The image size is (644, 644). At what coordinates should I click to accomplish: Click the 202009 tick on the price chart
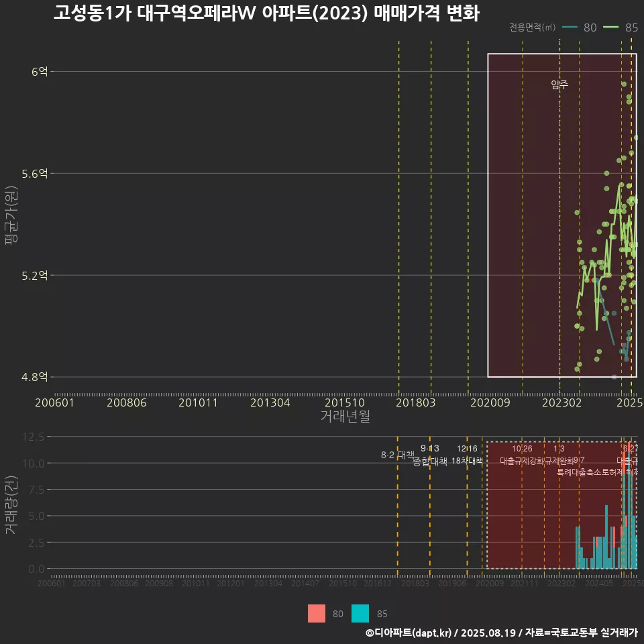[x=490, y=402]
